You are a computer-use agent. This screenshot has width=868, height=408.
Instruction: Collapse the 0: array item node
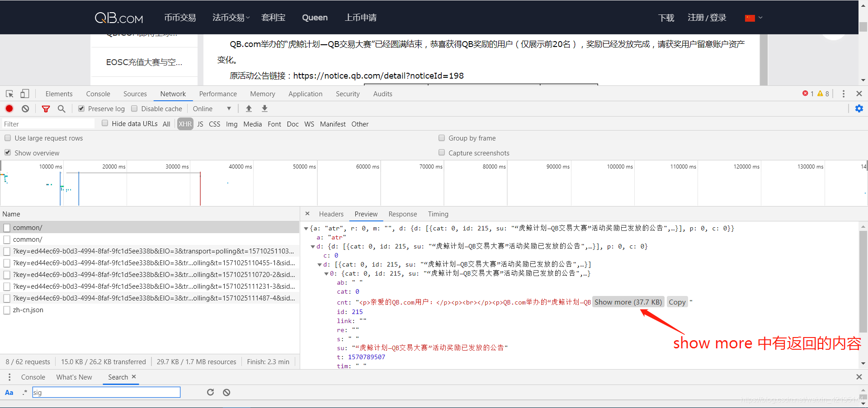[x=326, y=274]
